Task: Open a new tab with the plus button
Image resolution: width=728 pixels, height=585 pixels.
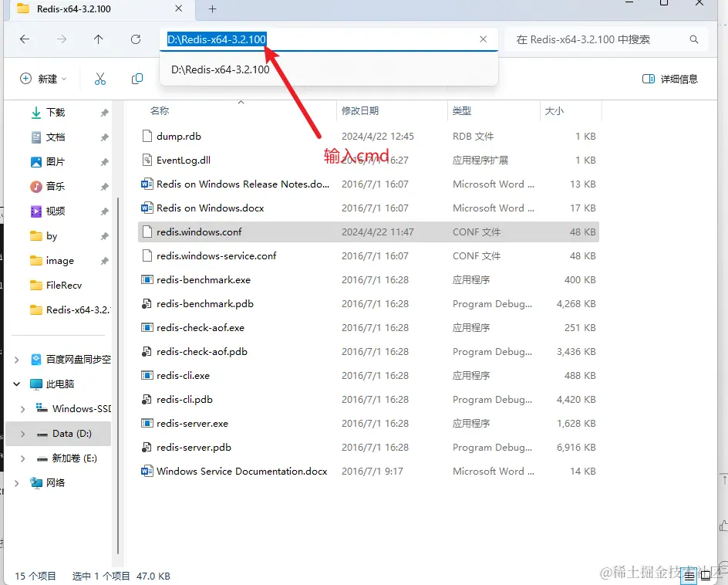Action: pos(213,8)
